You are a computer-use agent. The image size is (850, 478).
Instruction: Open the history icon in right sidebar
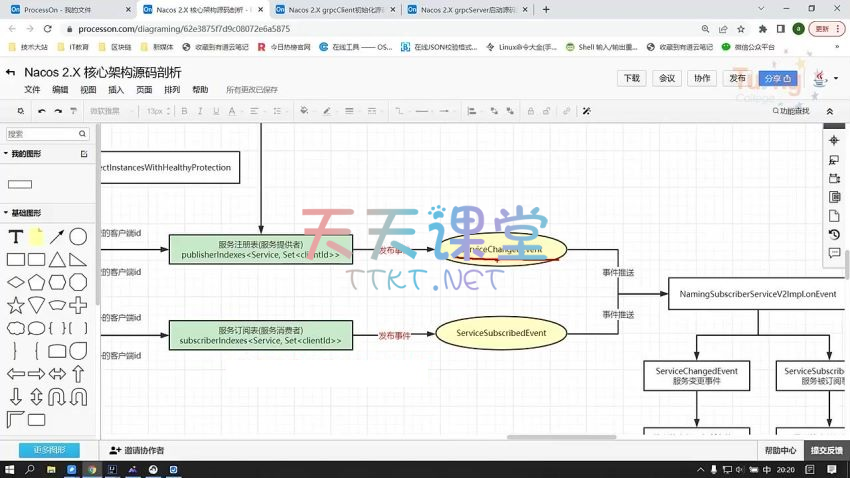(834, 235)
